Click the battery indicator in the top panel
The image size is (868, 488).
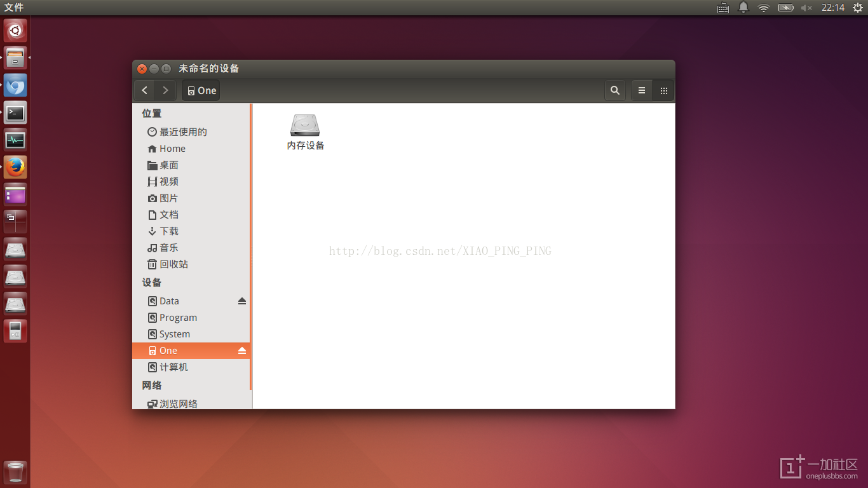tap(786, 8)
